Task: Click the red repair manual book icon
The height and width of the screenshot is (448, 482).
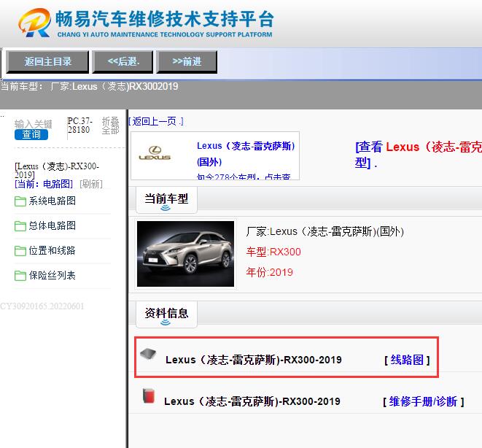Action: tap(148, 396)
